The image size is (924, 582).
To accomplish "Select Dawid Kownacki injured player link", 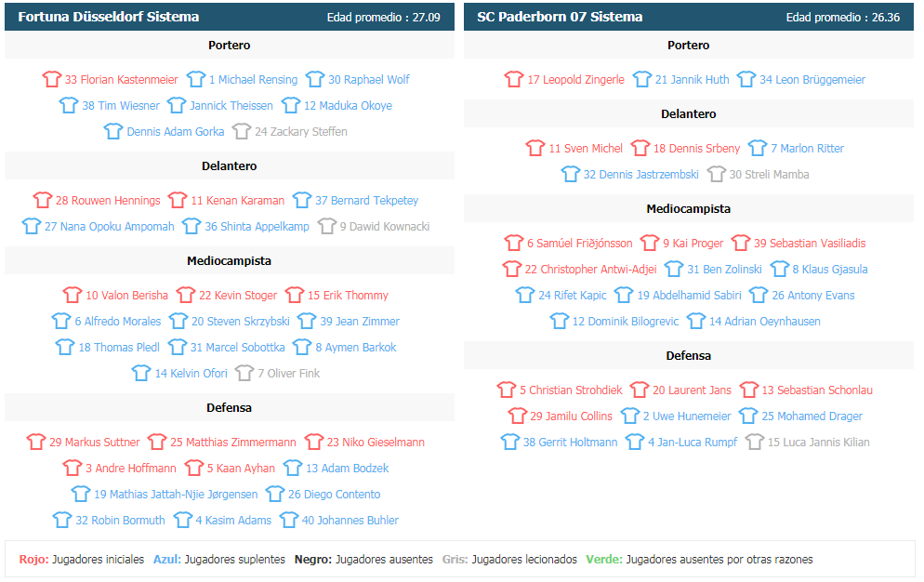I will [x=385, y=227].
